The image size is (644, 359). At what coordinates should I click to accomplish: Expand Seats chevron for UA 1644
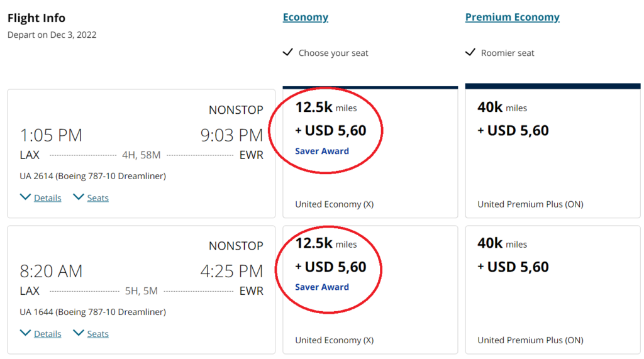coord(79,333)
